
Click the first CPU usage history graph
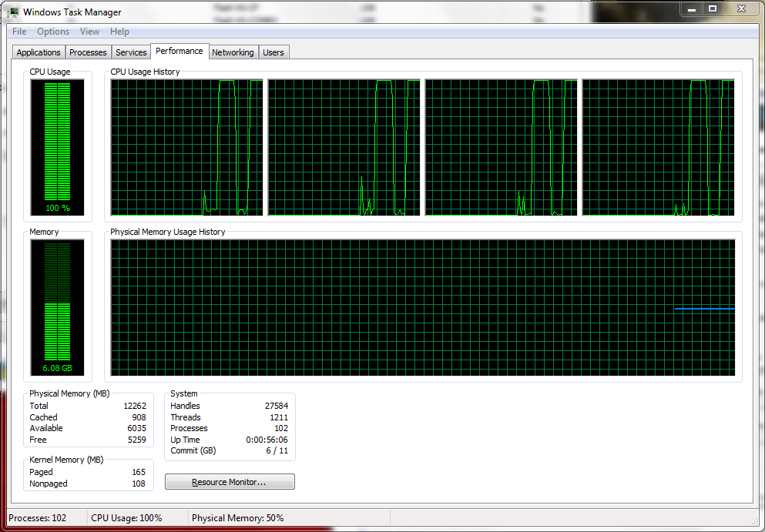click(x=187, y=147)
